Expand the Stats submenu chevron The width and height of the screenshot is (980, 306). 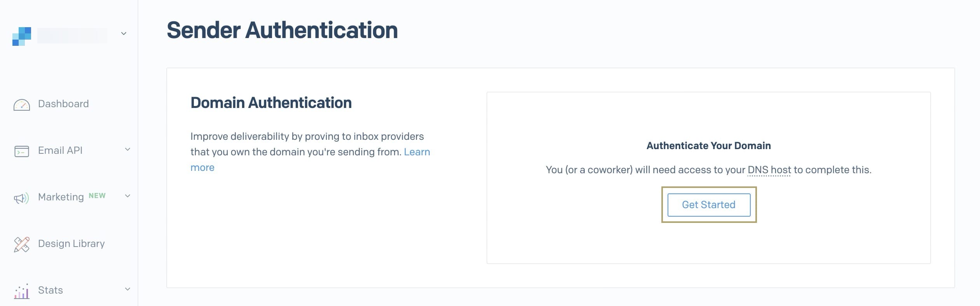click(x=127, y=289)
